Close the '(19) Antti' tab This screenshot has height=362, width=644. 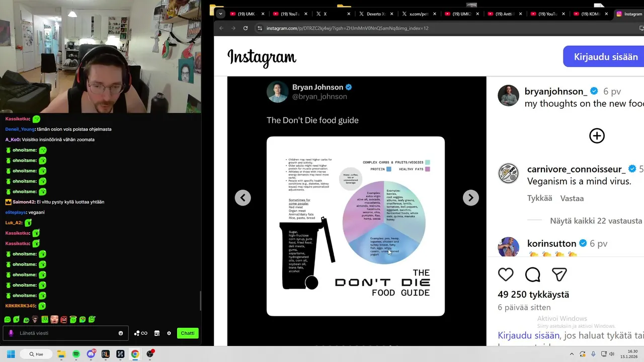520,14
